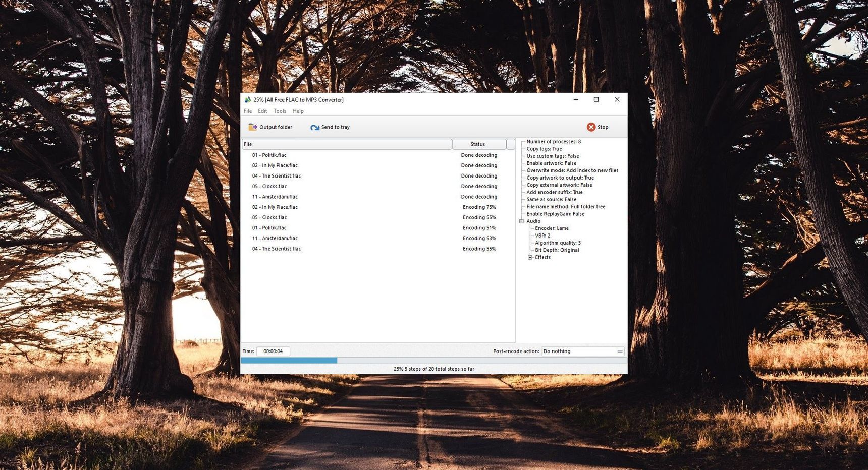Click Enable artwork: False setting
The width and height of the screenshot is (868, 470).
pyautogui.click(x=551, y=163)
